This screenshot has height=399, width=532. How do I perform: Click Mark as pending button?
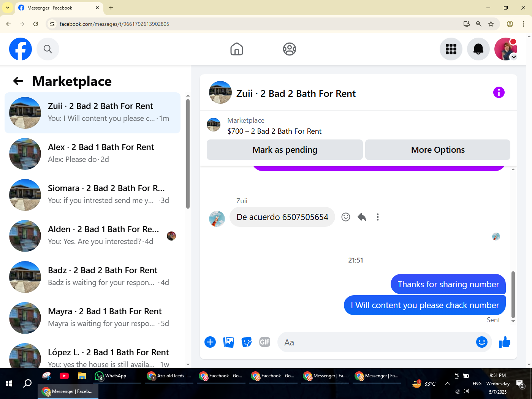[x=285, y=150]
